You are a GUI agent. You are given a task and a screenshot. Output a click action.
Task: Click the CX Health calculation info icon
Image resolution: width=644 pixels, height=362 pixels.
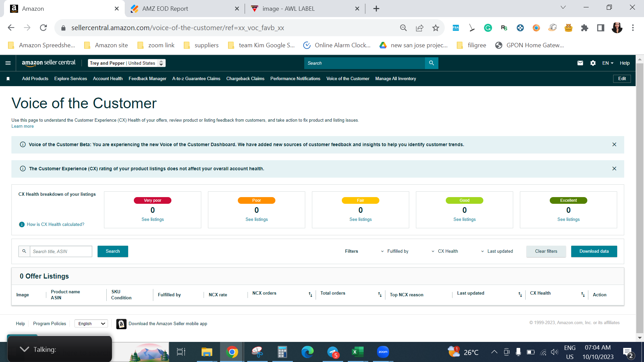click(x=22, y=225)
